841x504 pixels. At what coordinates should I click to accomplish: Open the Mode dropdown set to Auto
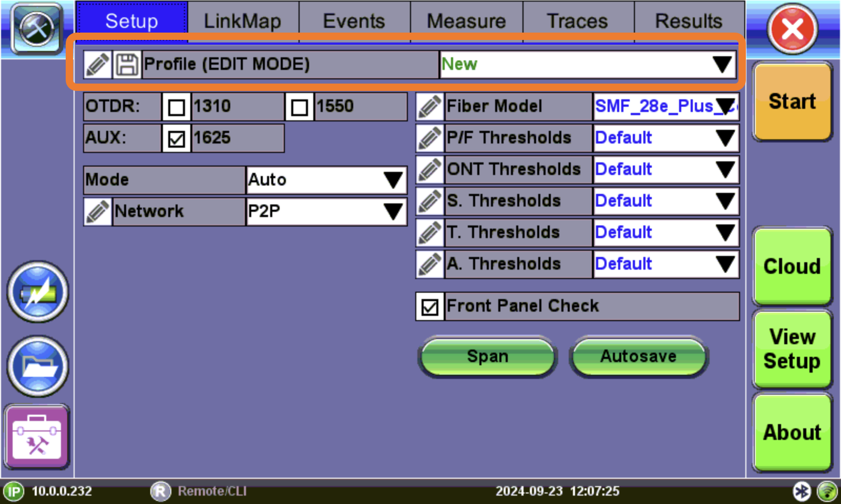(x=326, y=180)
